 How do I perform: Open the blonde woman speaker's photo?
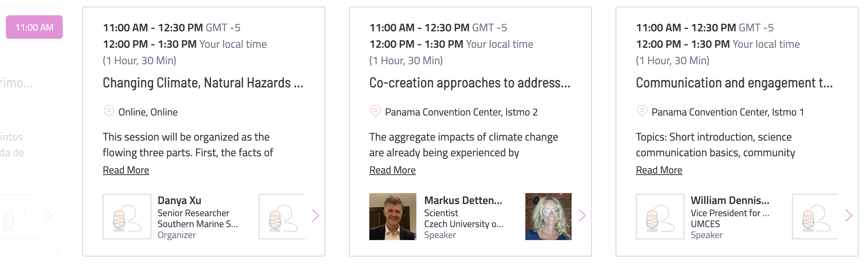tap(548, 217)
